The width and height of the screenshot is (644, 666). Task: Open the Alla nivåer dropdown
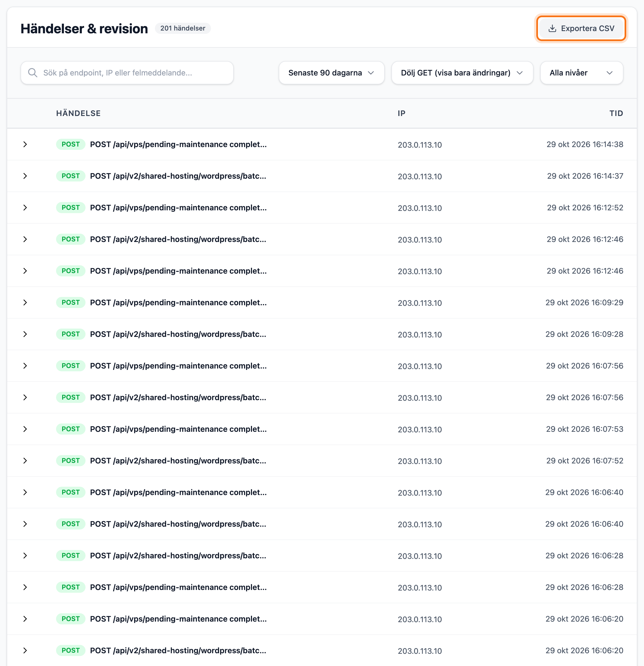(x=582, y=73)
